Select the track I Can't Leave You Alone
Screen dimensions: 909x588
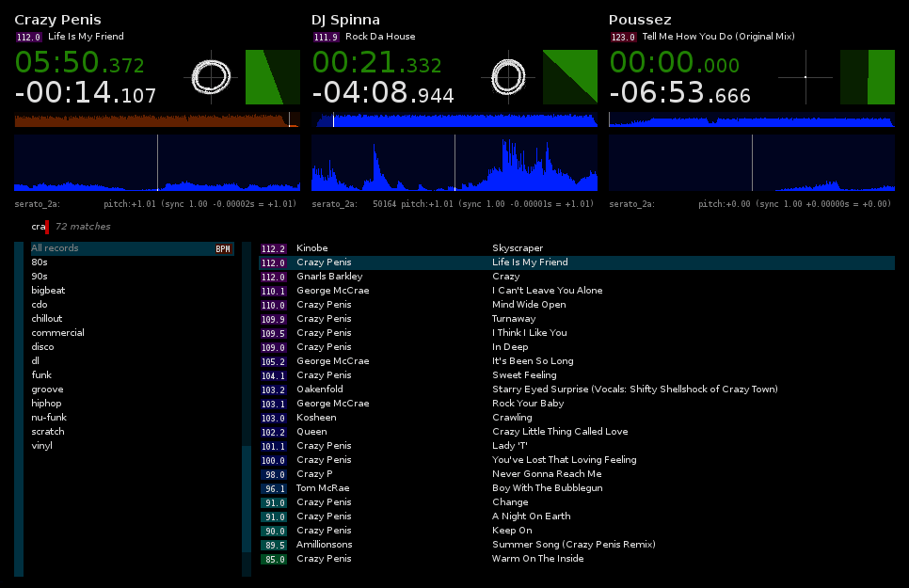(577, 291)
